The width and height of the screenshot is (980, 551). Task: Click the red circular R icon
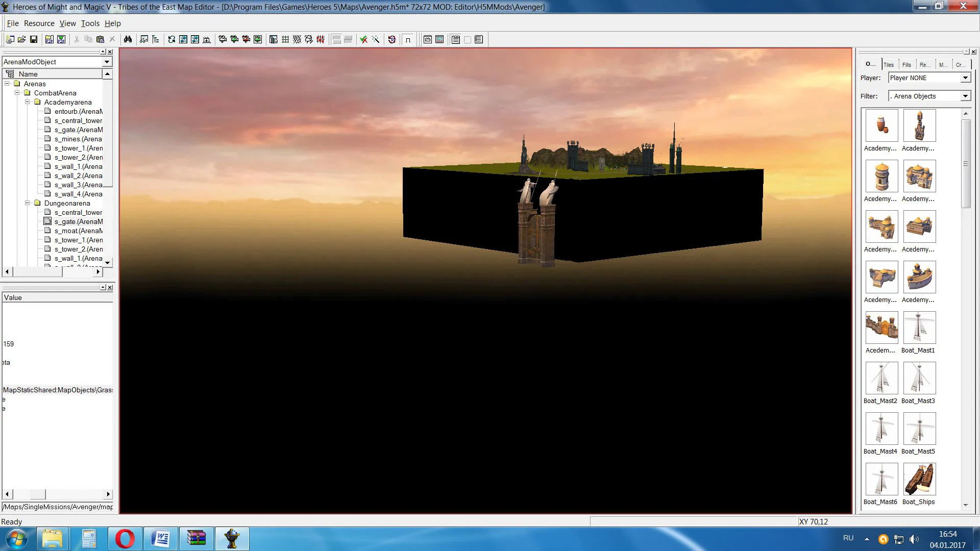tap(392, 39)
